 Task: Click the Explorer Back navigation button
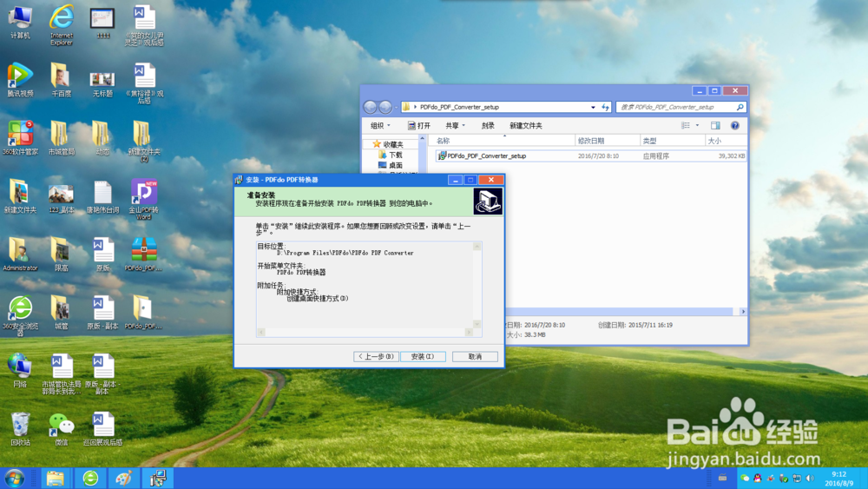(x=370, y=107)
